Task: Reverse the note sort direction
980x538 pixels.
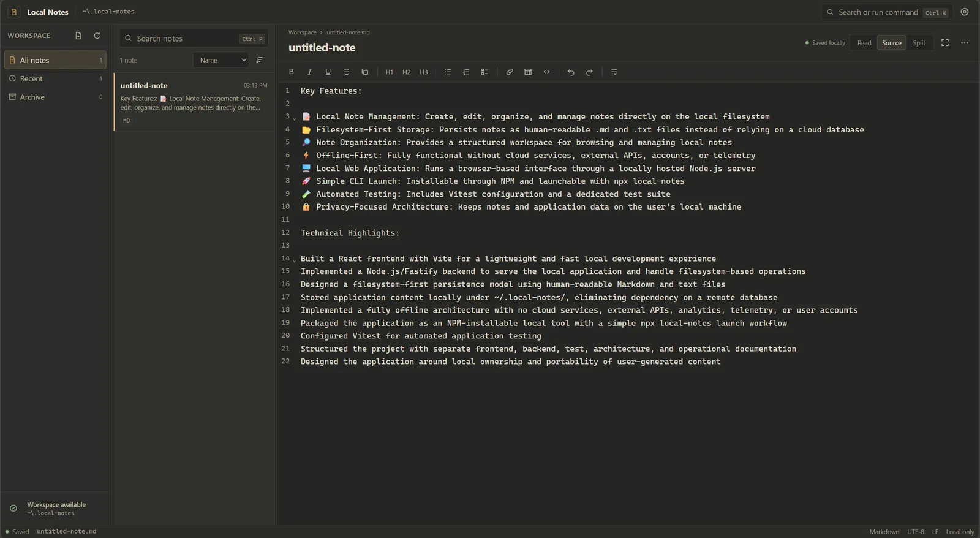Action: [259, 60]
